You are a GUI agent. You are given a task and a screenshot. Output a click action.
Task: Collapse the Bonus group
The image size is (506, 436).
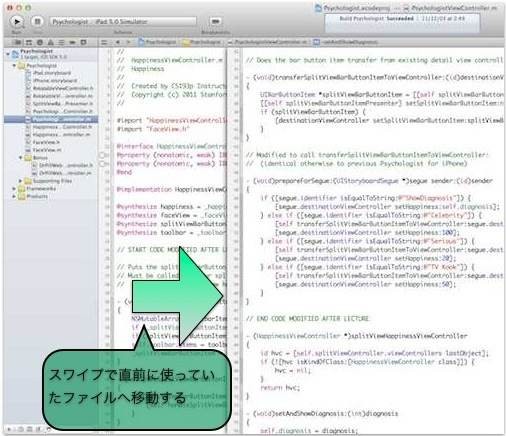[21, 157]
